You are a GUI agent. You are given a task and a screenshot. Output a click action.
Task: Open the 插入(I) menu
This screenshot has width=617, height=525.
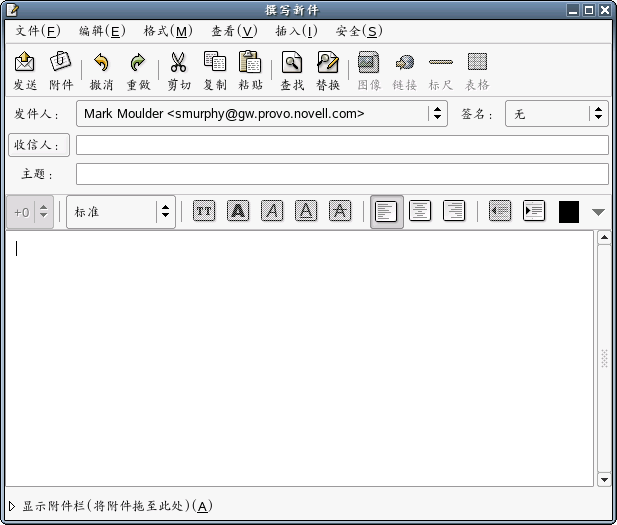click(296, 31)
